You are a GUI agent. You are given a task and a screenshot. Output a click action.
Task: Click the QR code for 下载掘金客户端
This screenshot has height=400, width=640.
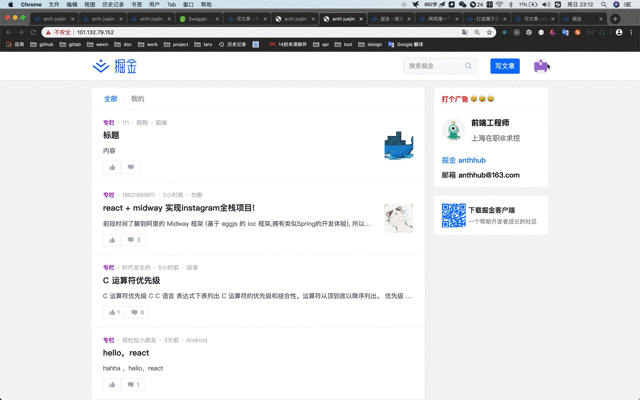click(x=453, y=215)
